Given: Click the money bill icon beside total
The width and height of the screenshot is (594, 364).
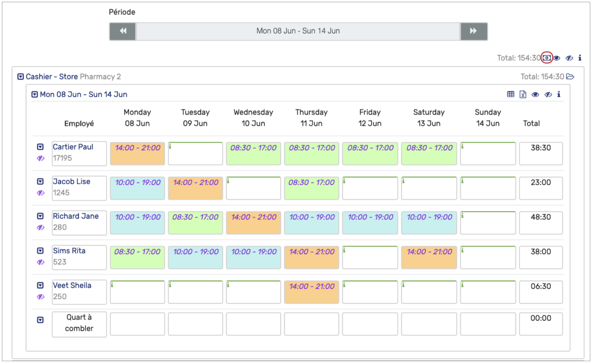Looking at the screenshot, I should (546, 58).
